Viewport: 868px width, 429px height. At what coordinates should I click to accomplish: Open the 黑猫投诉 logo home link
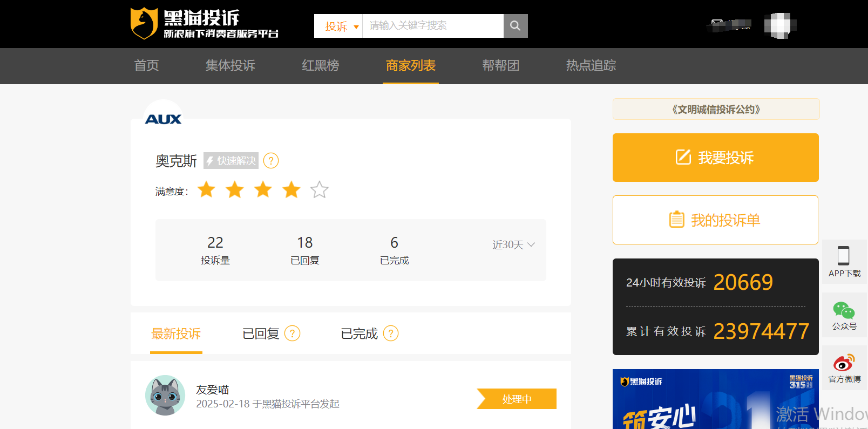(x=205, y=24)
